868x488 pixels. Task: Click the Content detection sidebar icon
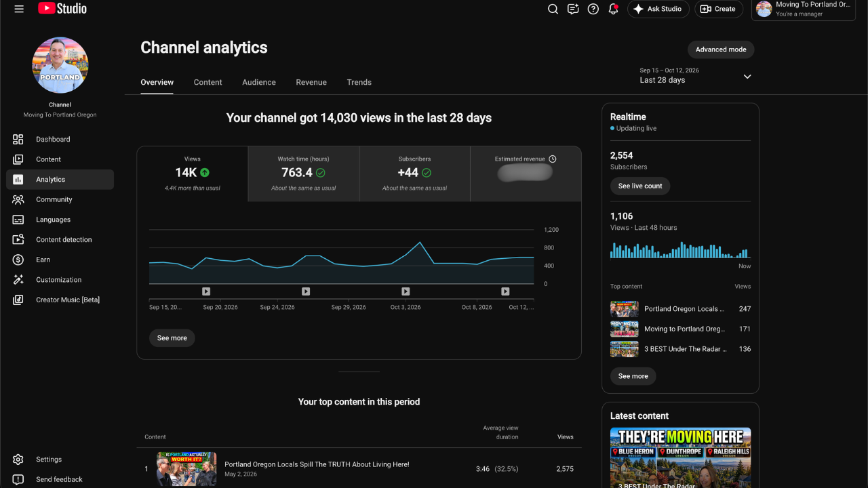[x=18, y=239]
